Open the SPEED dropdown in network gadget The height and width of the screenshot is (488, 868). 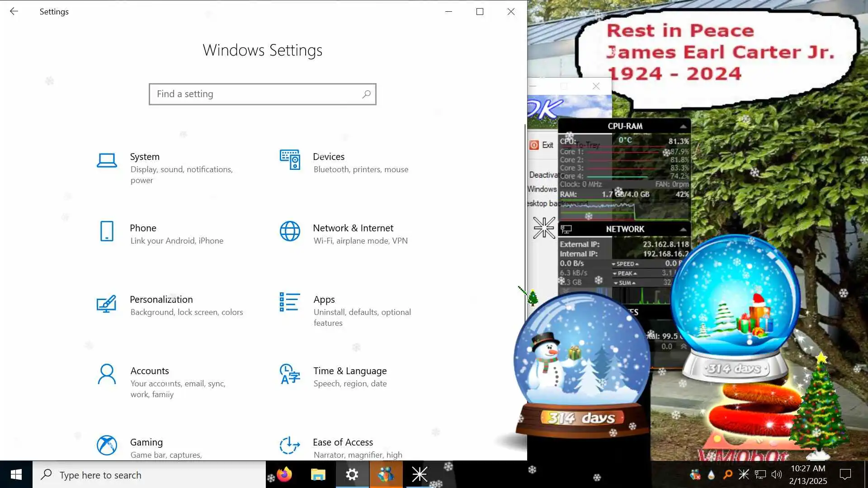point(625,264)
